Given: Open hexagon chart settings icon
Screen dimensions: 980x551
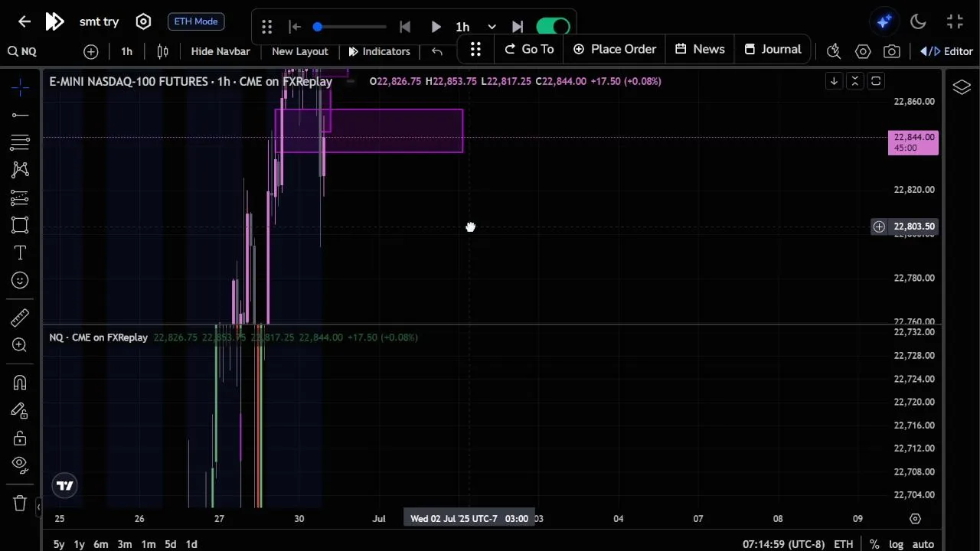Looking at the screenshot, I should click(863, 51).
